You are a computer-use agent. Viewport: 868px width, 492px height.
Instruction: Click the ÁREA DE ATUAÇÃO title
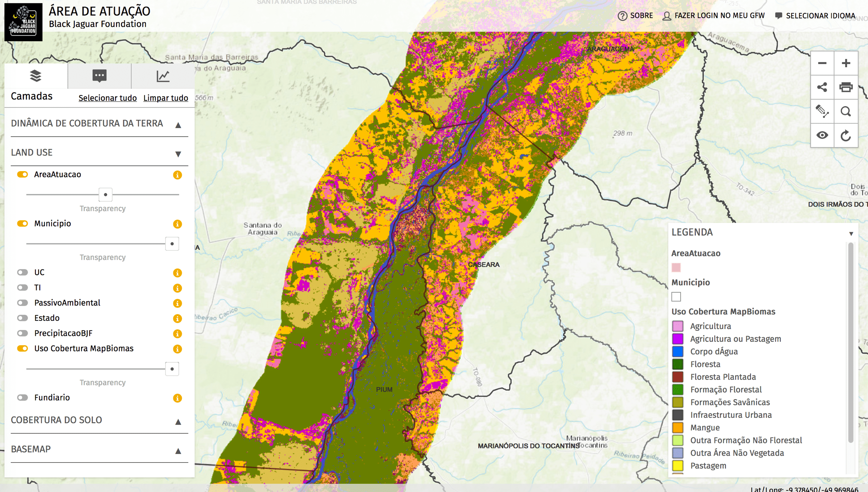click(100, 11)
